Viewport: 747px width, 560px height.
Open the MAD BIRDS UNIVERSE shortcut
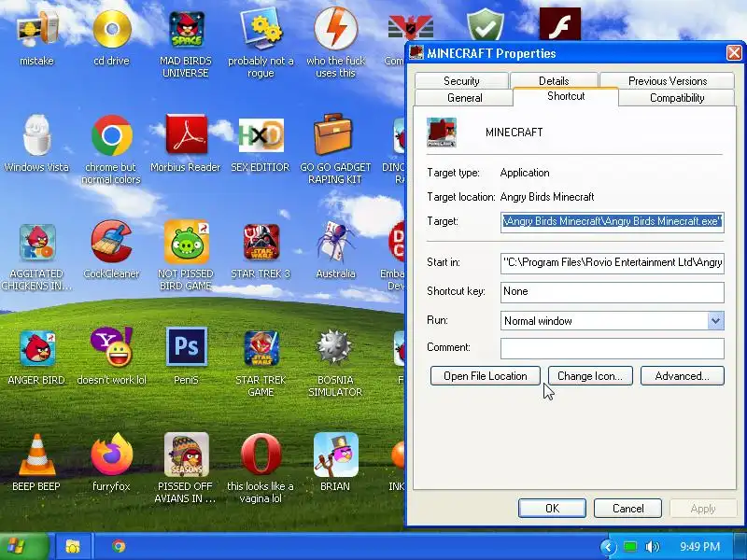point(186,29)
